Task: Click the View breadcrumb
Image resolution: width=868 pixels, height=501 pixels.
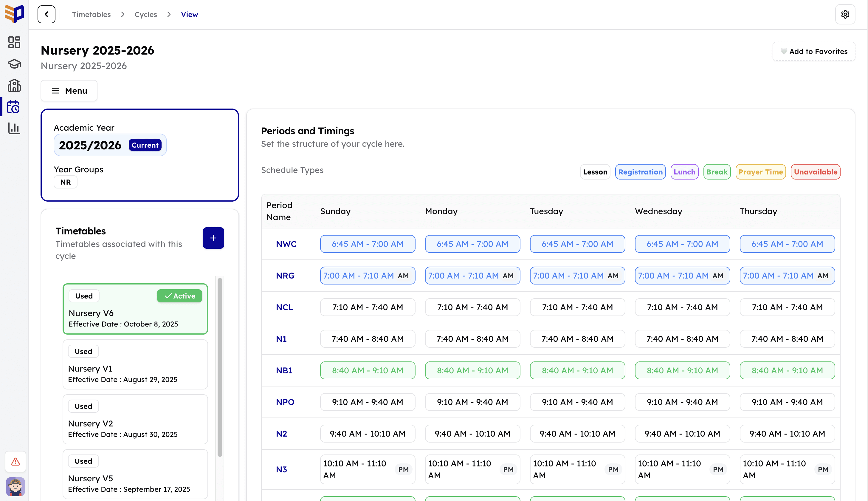Action: pyautogui.click(x=190, y=14)
